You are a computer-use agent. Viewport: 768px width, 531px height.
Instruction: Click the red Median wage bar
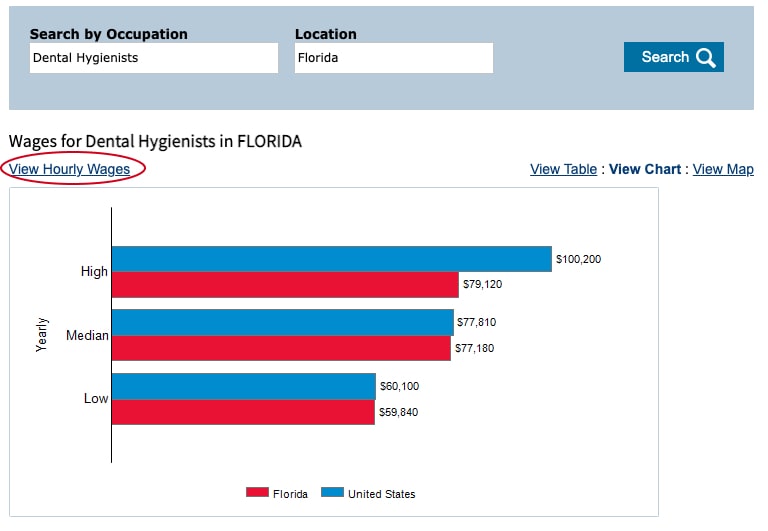coord(280,348)
